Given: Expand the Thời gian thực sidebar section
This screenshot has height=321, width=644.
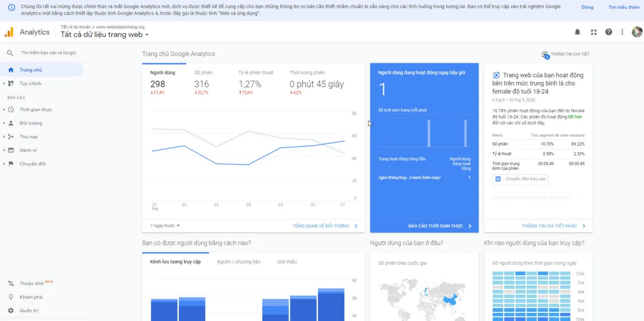Looking at the screenshot, I should pos(4,110).
